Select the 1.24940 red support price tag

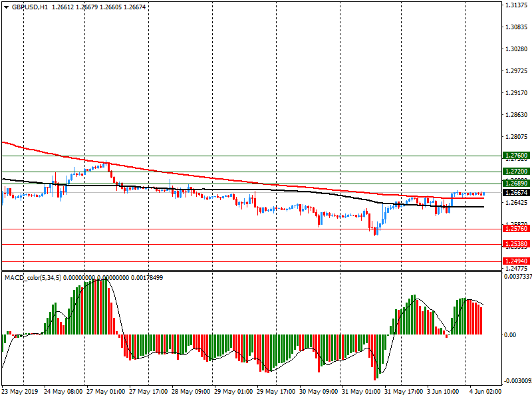[516, 261]
